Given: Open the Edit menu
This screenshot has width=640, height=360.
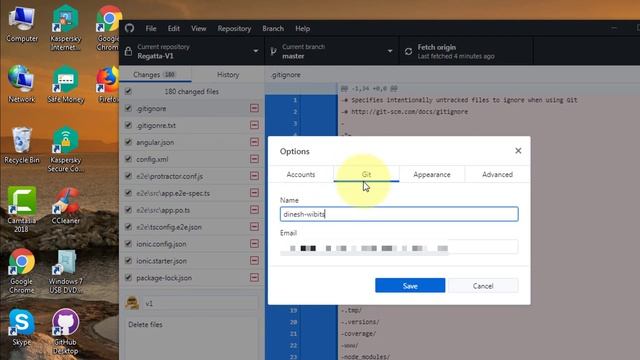Looking at the screenshot, I should pos(173,29).
